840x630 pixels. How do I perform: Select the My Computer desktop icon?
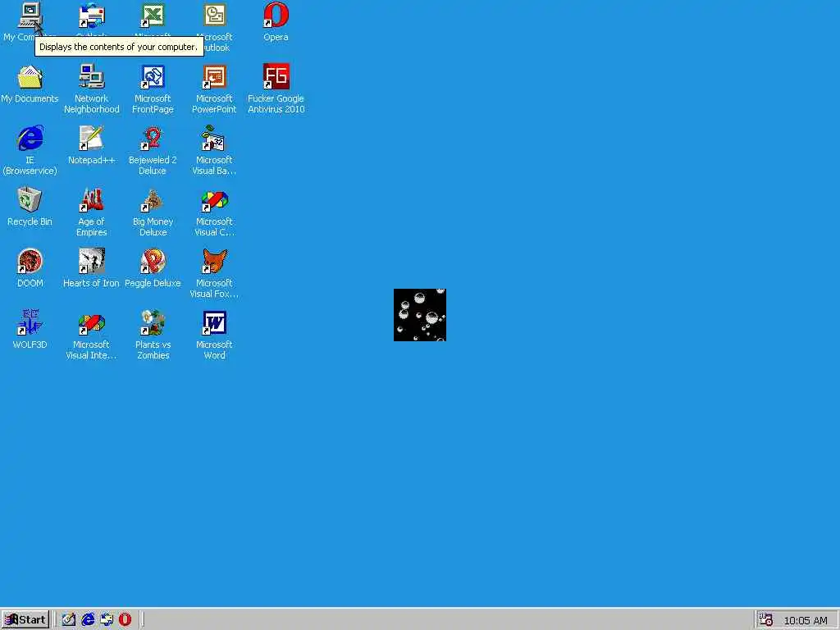(x=30, y=15)
